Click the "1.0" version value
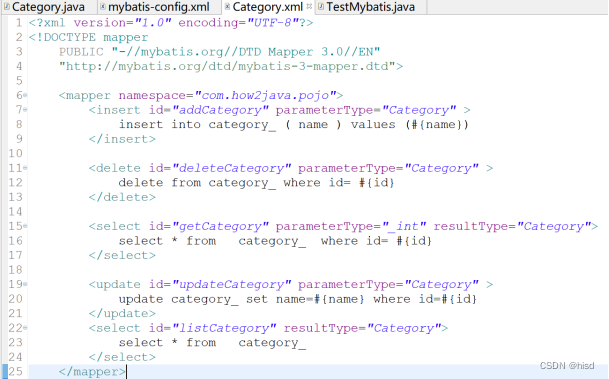Screen dimensions: 609x379 [153, 23]
